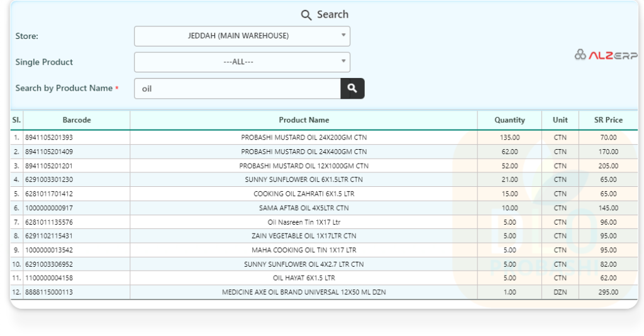Click price 70.00
The width and height of the screenshot is (644, 336).
608,138
